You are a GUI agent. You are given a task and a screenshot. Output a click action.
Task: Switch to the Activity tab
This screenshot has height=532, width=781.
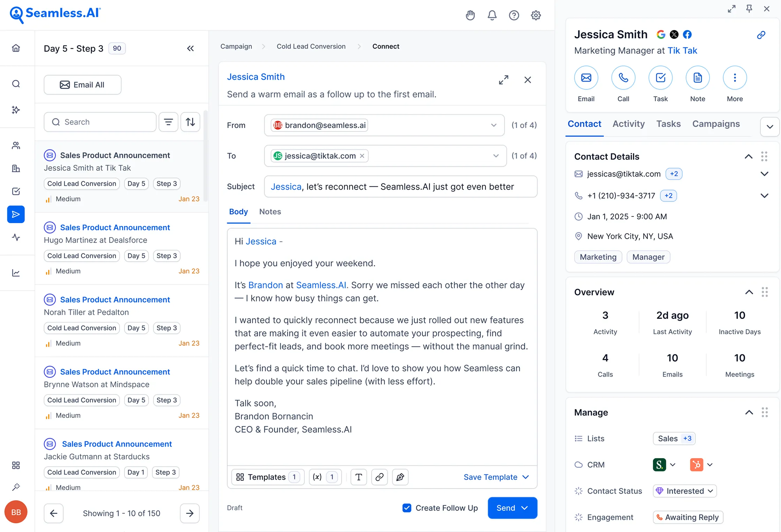(628, 124)
